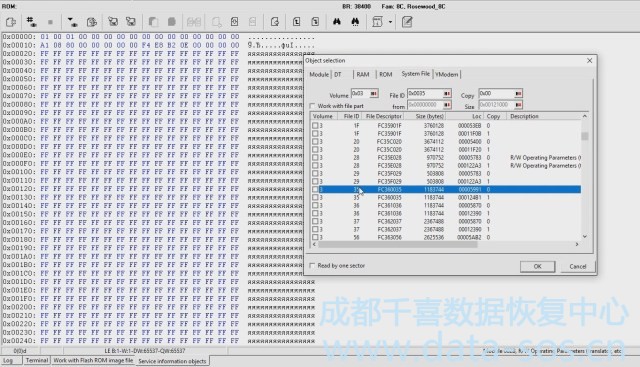The width and height of the screenshot is (640, 367).
Task: Enable the Read by one sector checkbox
Action: click(312, 266)
